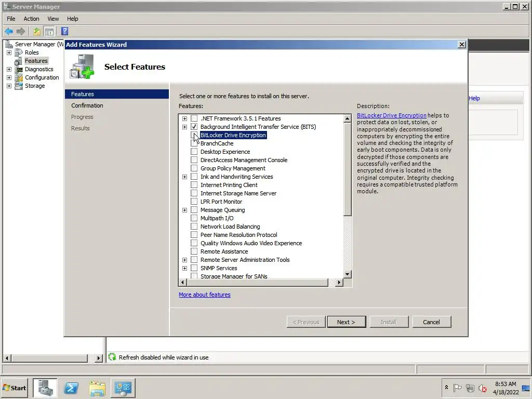
Task: Open the View menu
Action: click(x=53, y=19)
